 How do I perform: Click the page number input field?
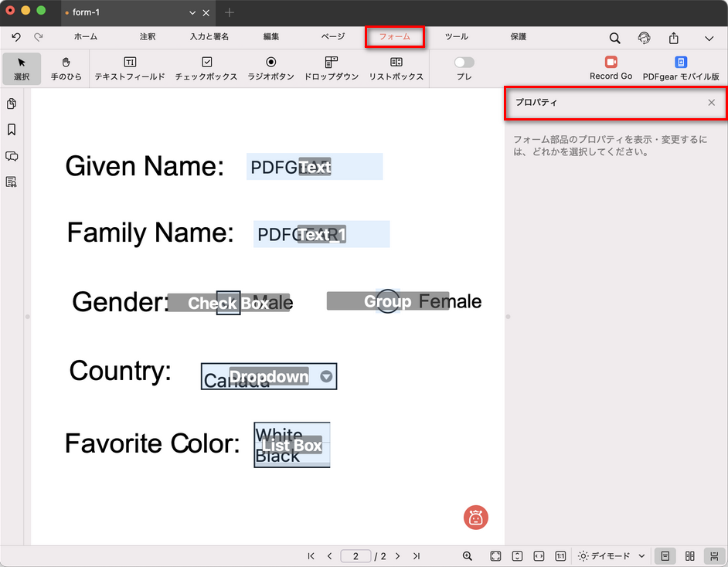355,556
